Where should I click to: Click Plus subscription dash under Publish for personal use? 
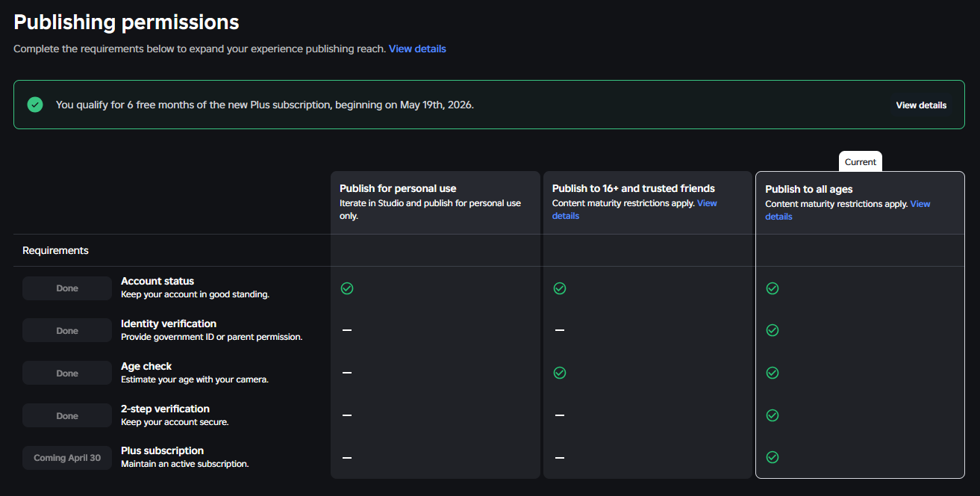347,457
